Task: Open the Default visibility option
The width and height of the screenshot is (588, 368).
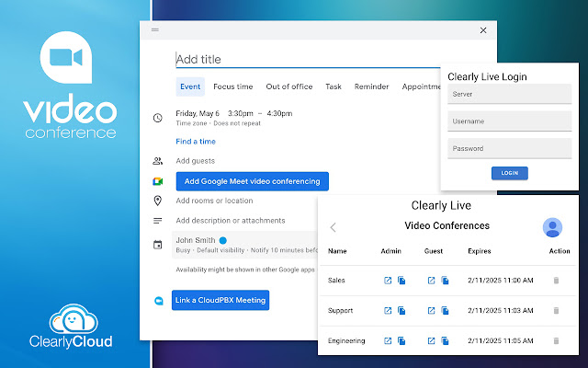Action: click(220, 250)
